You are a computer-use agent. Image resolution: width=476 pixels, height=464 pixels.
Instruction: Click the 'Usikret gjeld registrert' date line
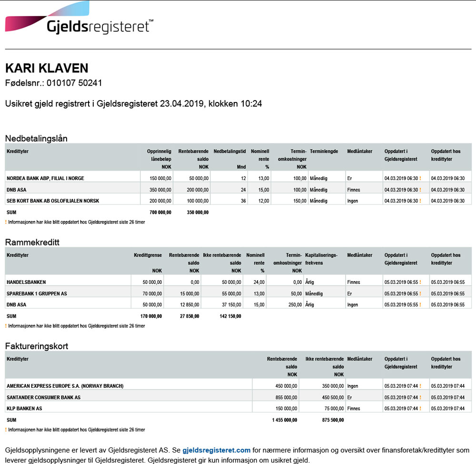[x=134, y=104]
